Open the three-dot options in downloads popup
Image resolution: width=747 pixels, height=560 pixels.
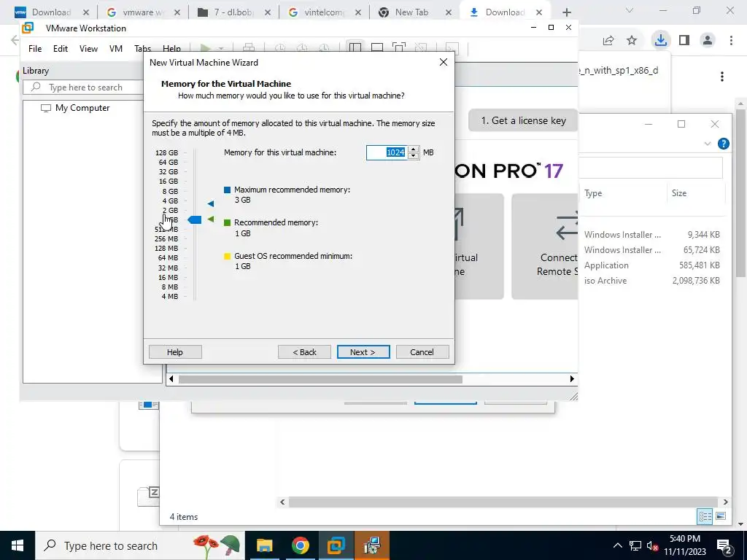point(722,77)
